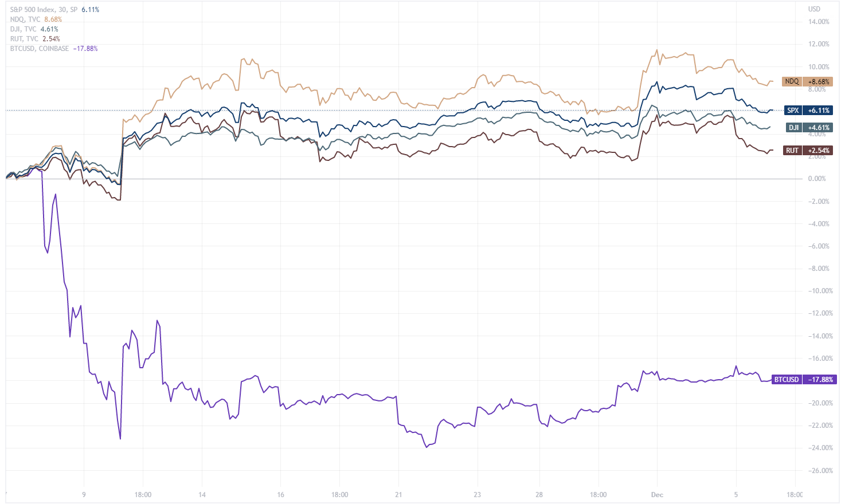Select the BTCUSD, COINBASE legend entry

39,49
